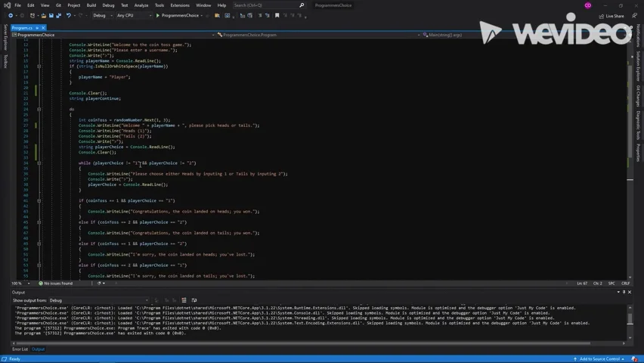Open the File menu
Viewport: 644px width, 363px height.
17,5
